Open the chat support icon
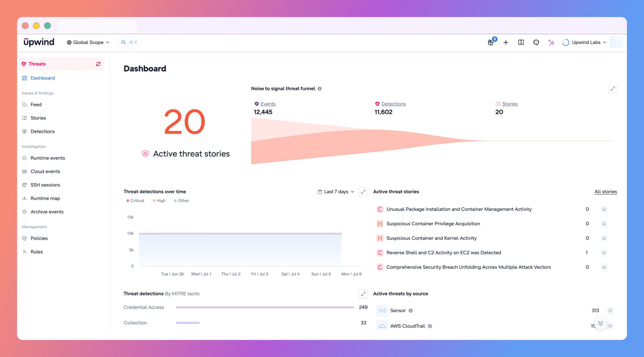 [536, 42]
